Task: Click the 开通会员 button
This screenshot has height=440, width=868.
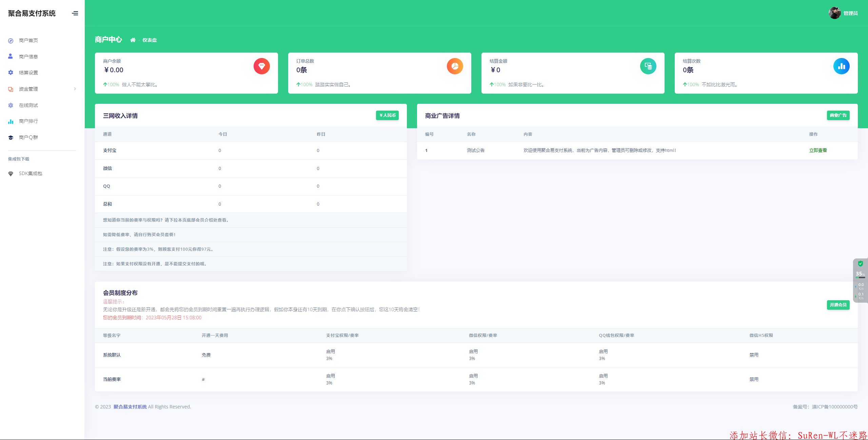Action: pyautogui.click(x=838, y=305)
